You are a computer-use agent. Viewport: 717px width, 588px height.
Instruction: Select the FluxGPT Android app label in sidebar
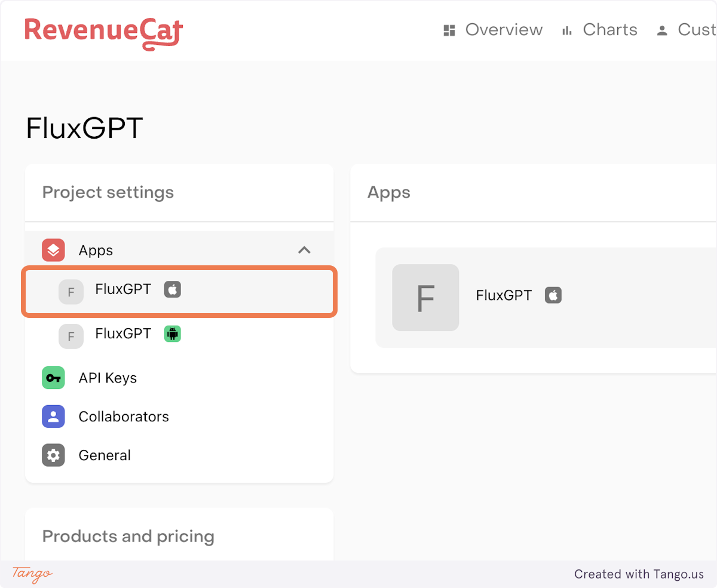click(123, 333)
